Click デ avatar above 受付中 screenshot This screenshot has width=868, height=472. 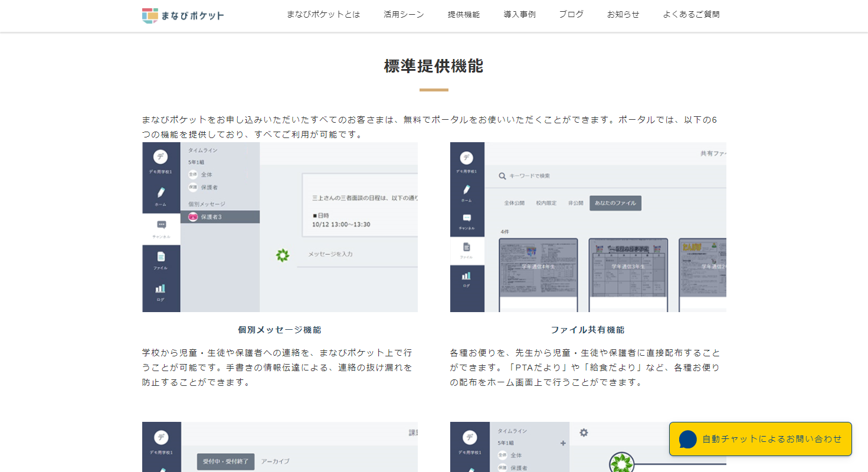tap(161, 438)
